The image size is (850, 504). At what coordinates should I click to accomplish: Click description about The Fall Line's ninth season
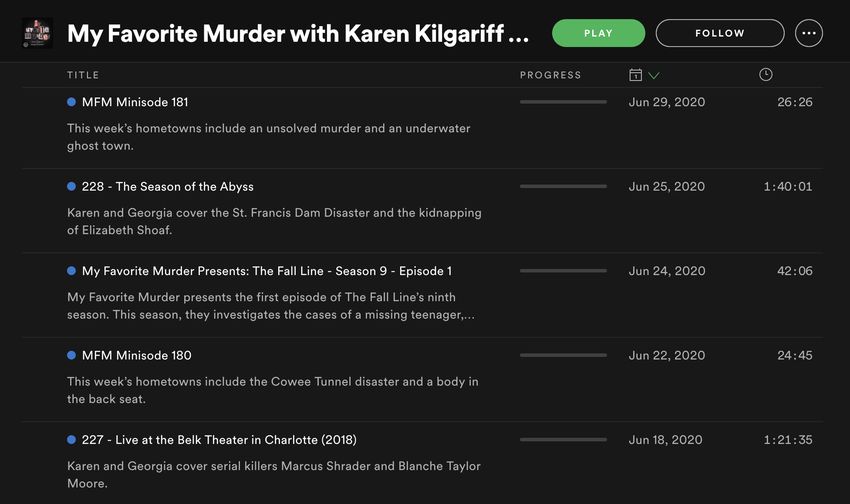(x=271, y=306)
